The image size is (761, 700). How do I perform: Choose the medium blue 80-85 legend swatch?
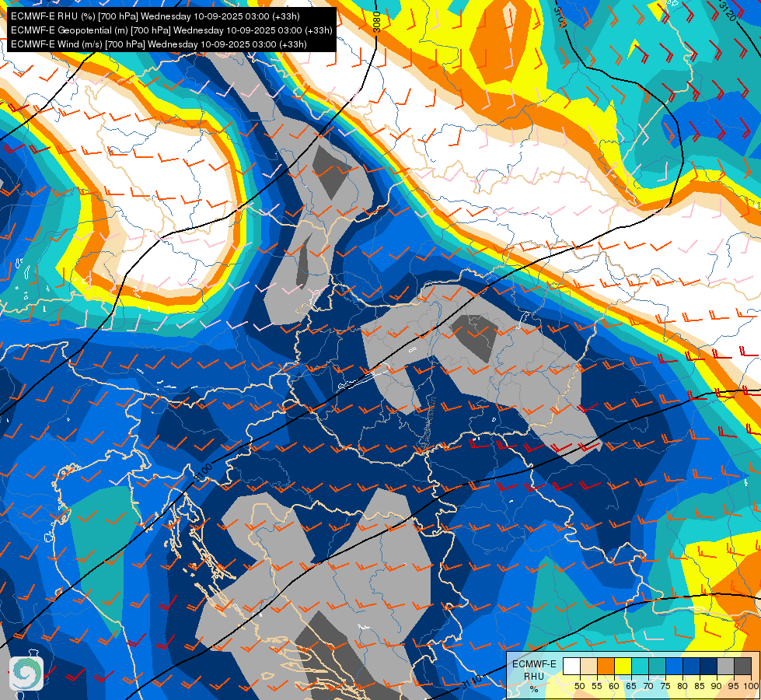point(692,666)
